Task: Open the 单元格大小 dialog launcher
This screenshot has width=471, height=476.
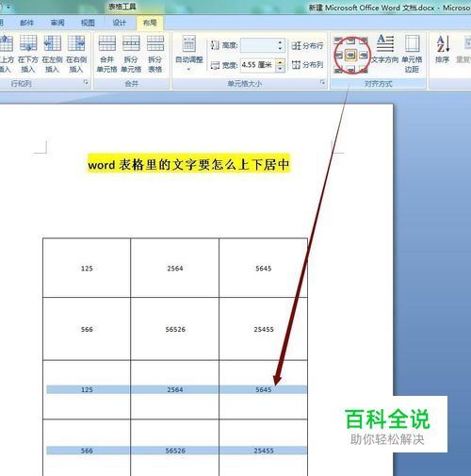Action: coord(322,82)
